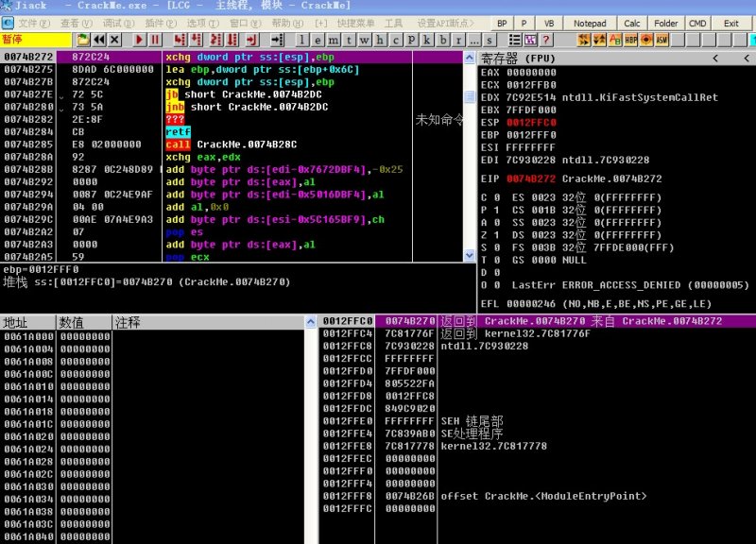Show Patches with the P button
Viewport: 756px width, 544px height.
point(411,40)
